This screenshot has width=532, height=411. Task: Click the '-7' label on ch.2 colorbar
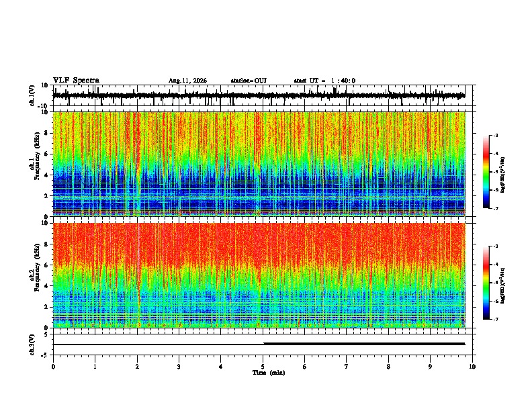pyautogui.click(x=495, y=320)
